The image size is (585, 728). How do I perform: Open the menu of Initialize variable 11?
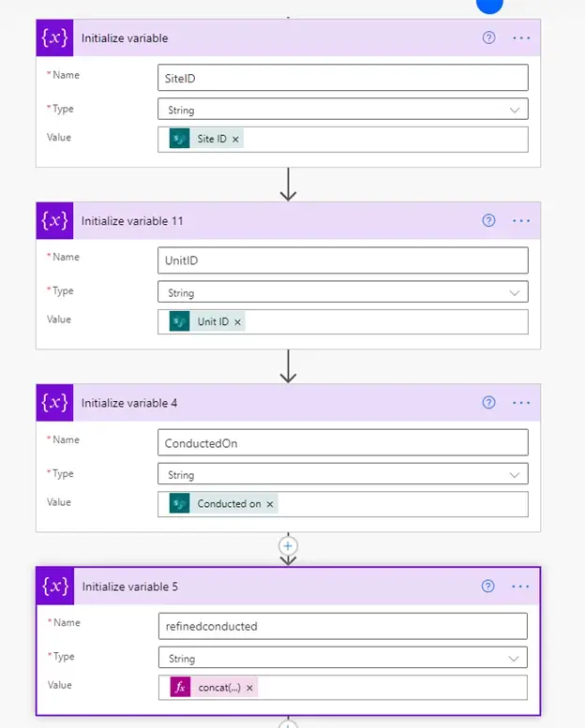tap(521, 220)
